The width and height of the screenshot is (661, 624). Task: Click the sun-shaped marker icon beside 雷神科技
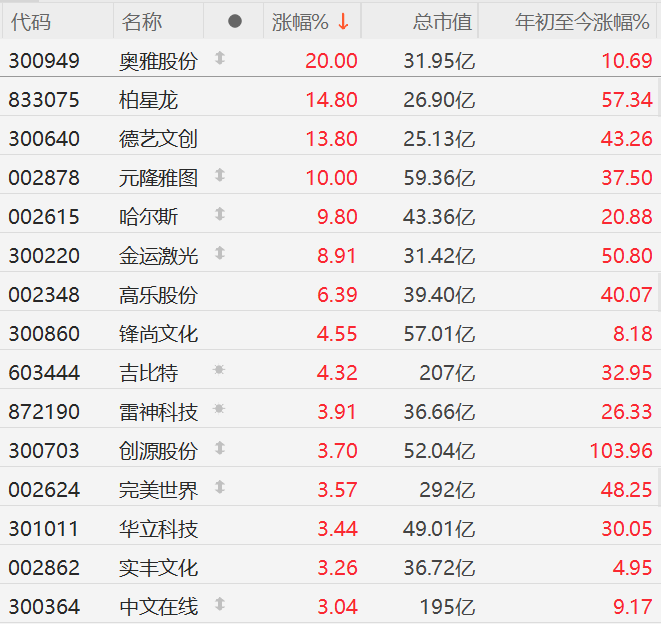[x=219, y=409]
